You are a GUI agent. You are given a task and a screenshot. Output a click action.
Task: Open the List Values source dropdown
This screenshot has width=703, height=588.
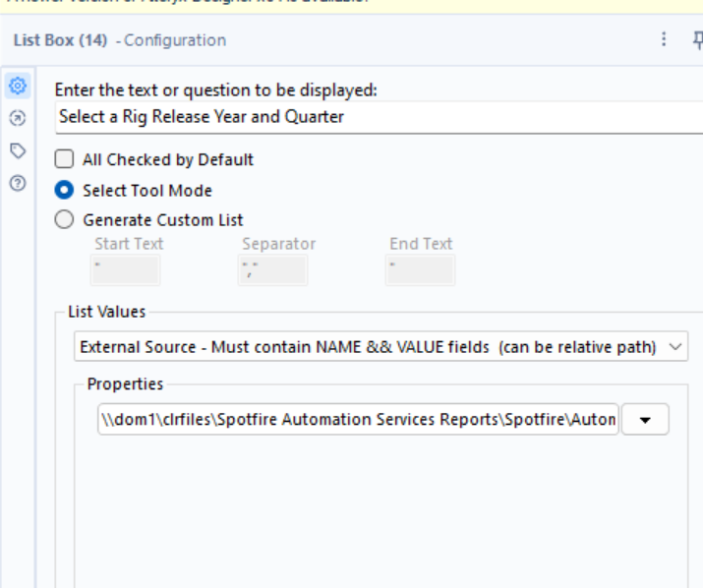pyautogui.click(x=381, y=346)
